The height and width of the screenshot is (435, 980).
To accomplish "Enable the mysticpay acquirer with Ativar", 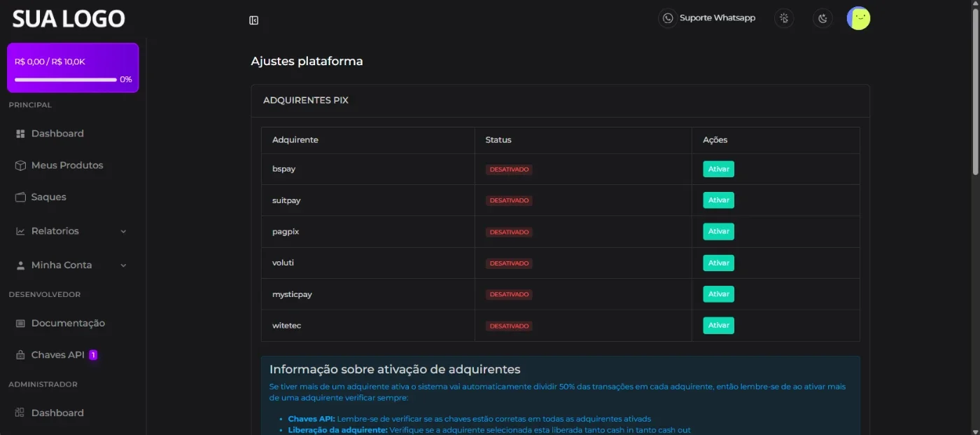I will coord(718,294).
